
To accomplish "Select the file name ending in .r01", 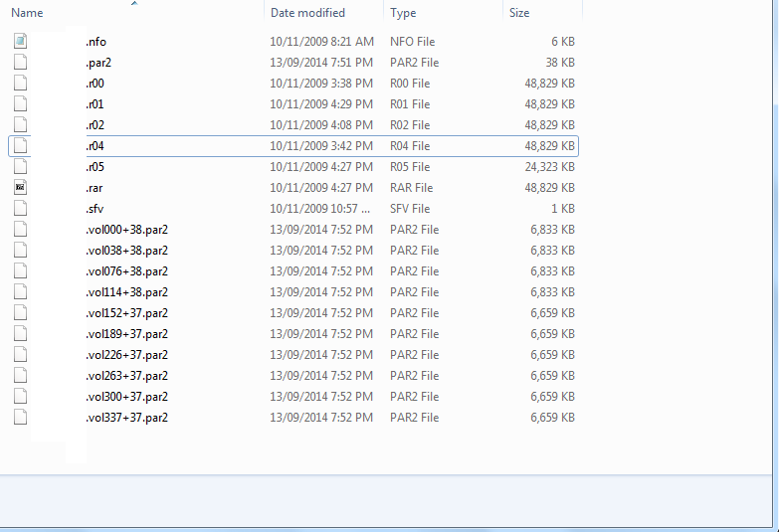I will coord(95,104).
